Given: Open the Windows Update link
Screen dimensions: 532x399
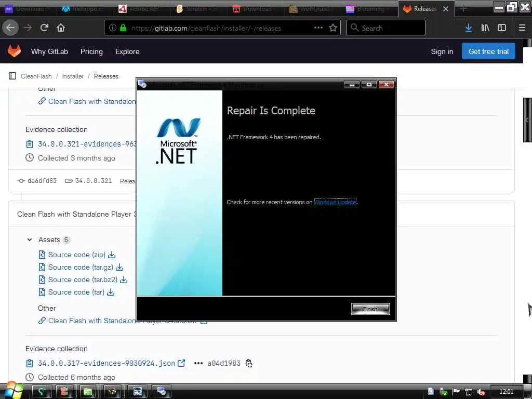Looking at the screenshot, I should point(335,202).
